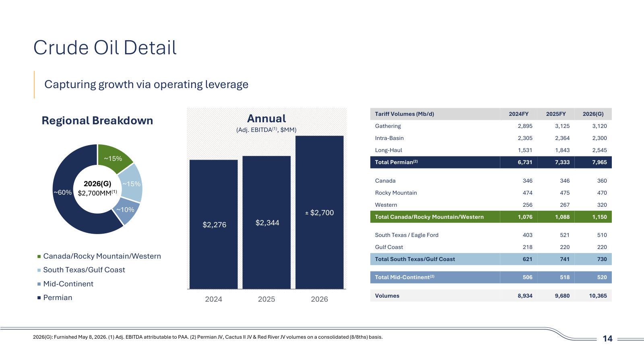This screenshot has height=362, width=644.
Task: Select the Permian legend label
Action: 58,298
